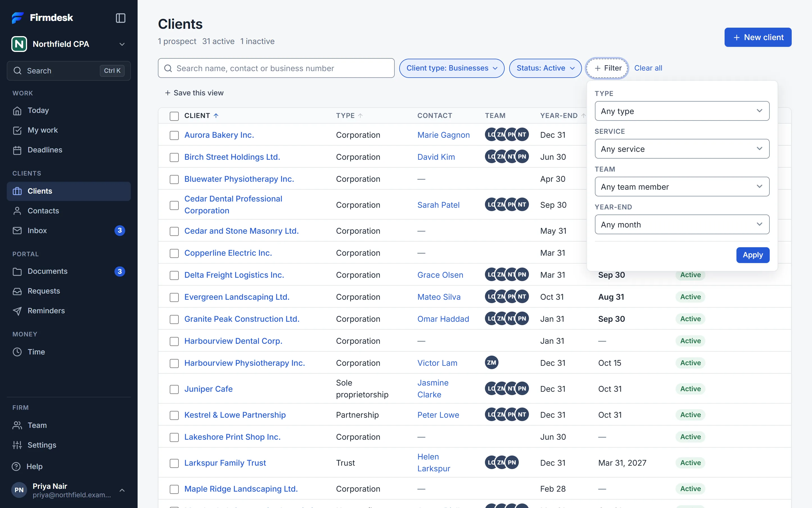This screenshot has height=508, width=812.
Task: Toggle the select-all clients checkbox
Action: point(174,116)
